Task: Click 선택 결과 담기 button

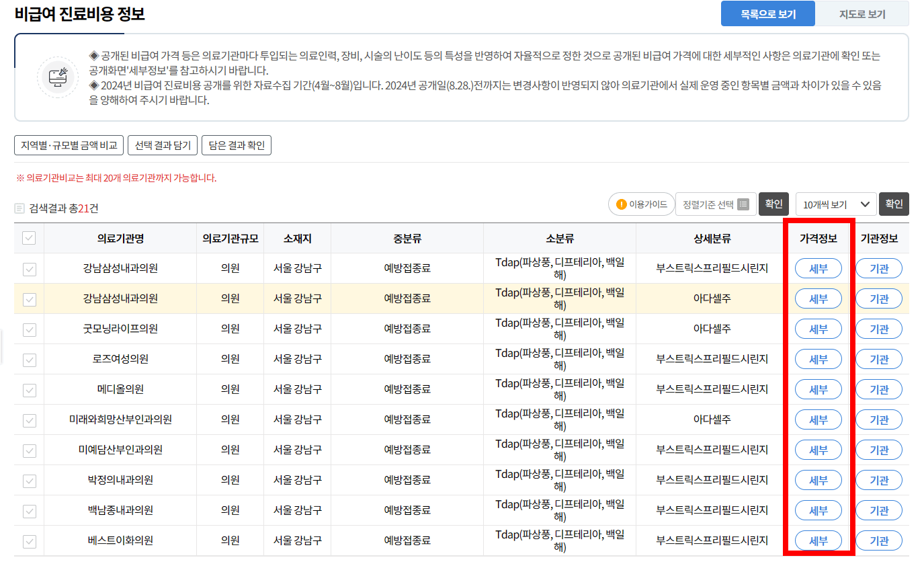Action: pyautogui.click(x=163, y=145)
